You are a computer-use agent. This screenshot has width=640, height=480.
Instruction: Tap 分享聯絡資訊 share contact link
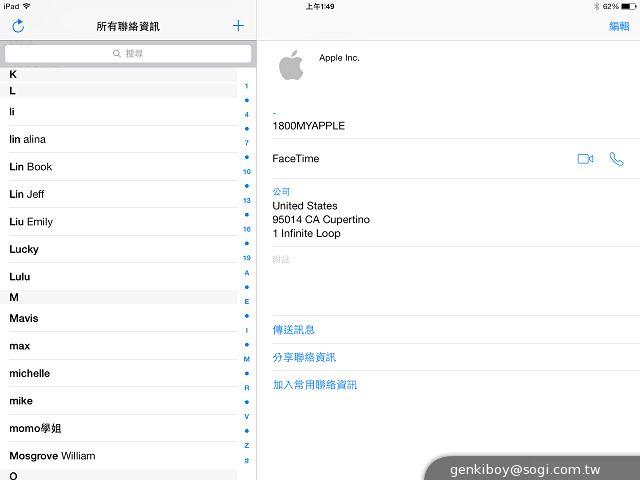tap(304, 358)
